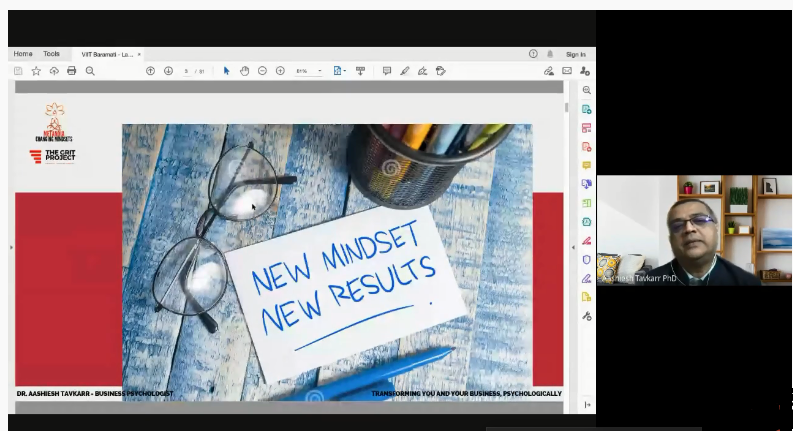Add a comment with the sticky note tool

[387, 71]
